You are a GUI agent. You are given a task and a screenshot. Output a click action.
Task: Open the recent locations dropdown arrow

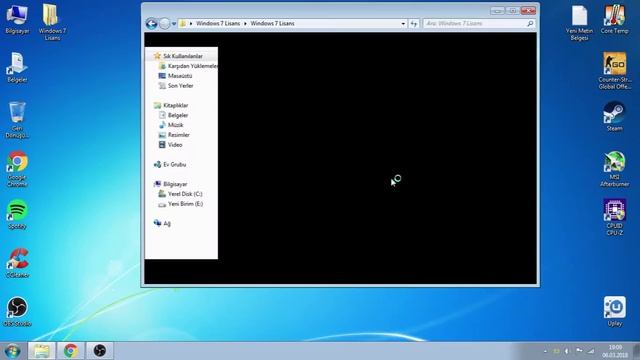(174, 24)
